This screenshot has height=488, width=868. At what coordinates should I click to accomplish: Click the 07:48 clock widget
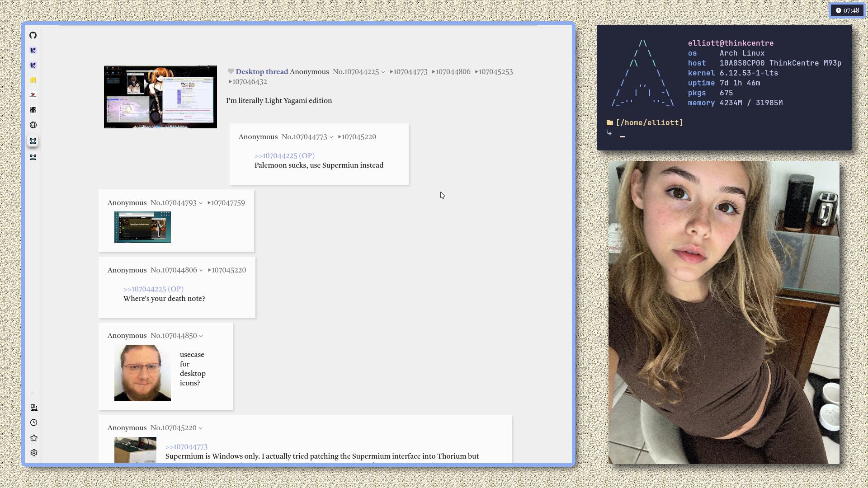[847, 10]
